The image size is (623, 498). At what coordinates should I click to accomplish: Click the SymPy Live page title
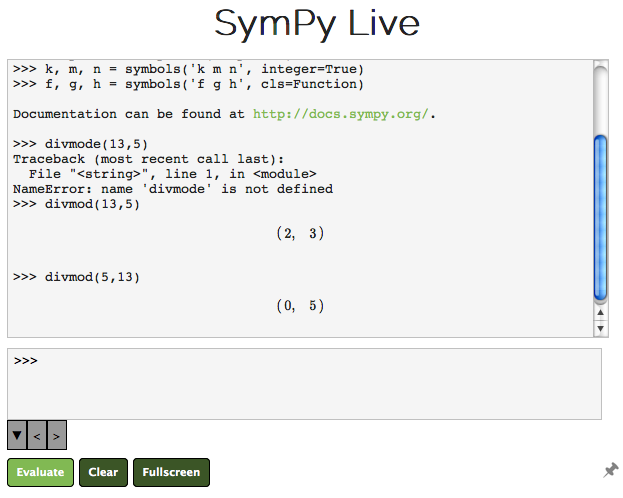tap(317, 25)
